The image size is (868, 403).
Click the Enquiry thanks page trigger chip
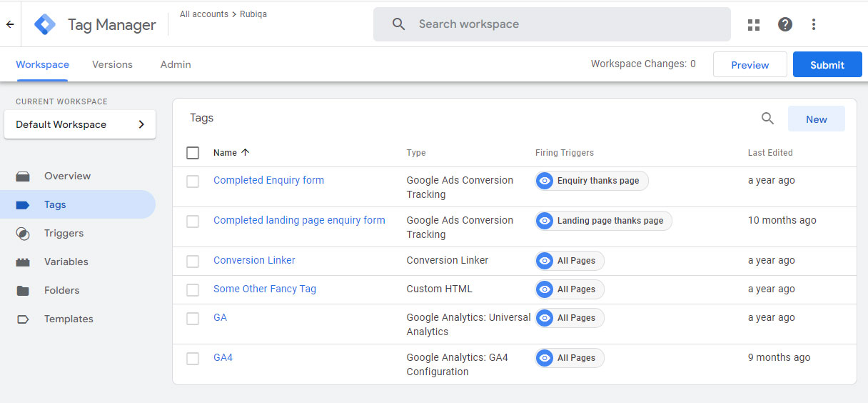click(592, 181)
